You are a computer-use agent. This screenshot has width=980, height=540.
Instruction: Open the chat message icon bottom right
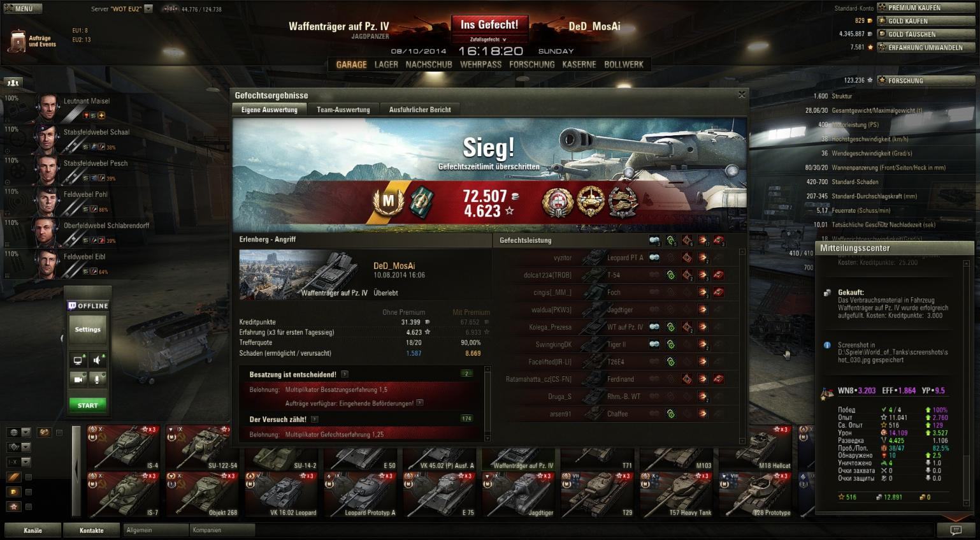(956, 530)
